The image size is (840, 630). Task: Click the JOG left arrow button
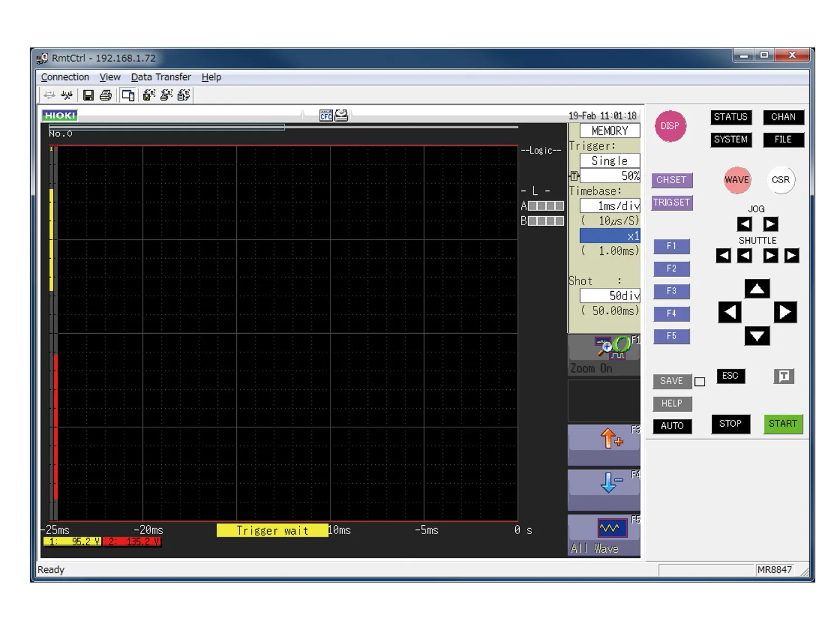[x=744, y=224]
